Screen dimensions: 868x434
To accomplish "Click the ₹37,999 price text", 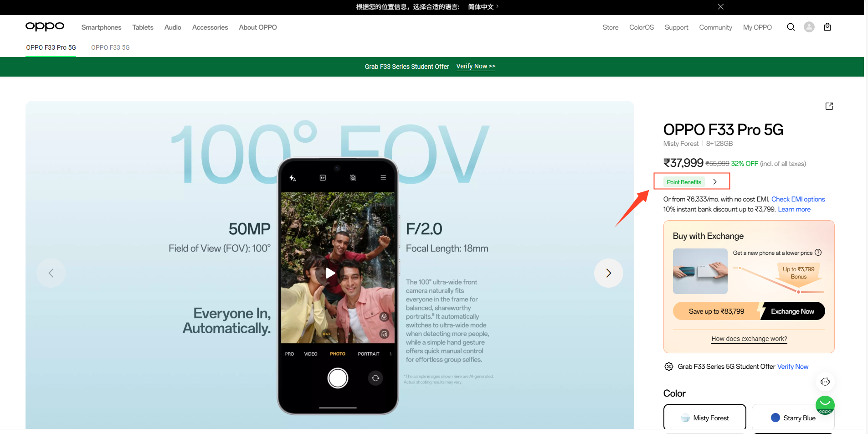I will (x=683, y=163).
